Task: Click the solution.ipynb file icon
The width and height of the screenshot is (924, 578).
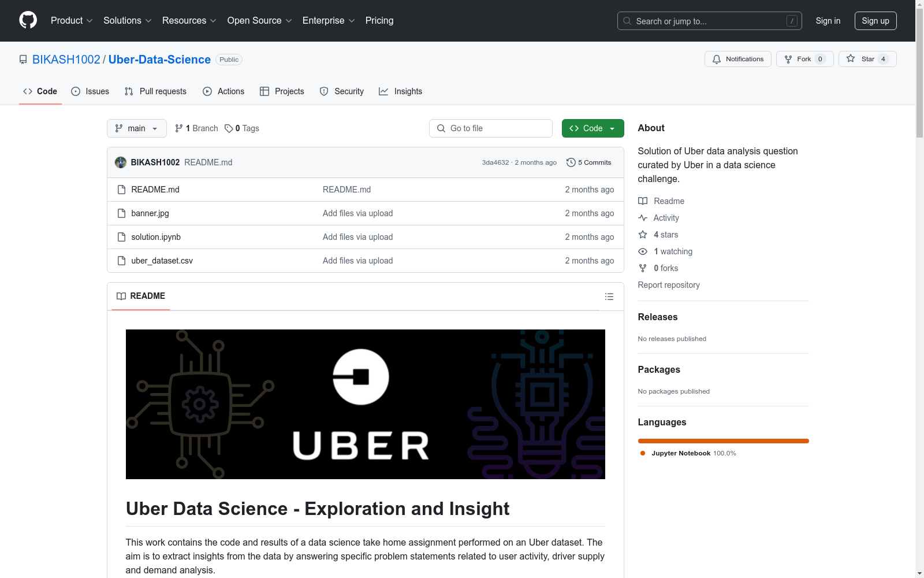Action: tap(121, 237)
